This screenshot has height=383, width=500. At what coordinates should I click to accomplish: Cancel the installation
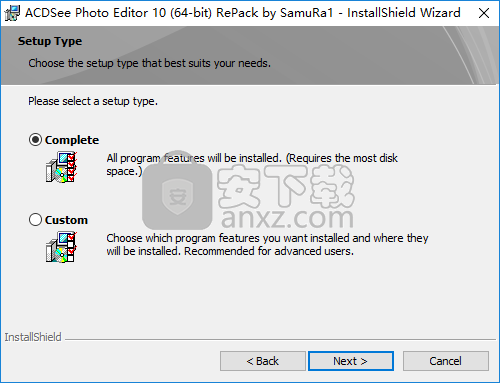click(446, 361)
